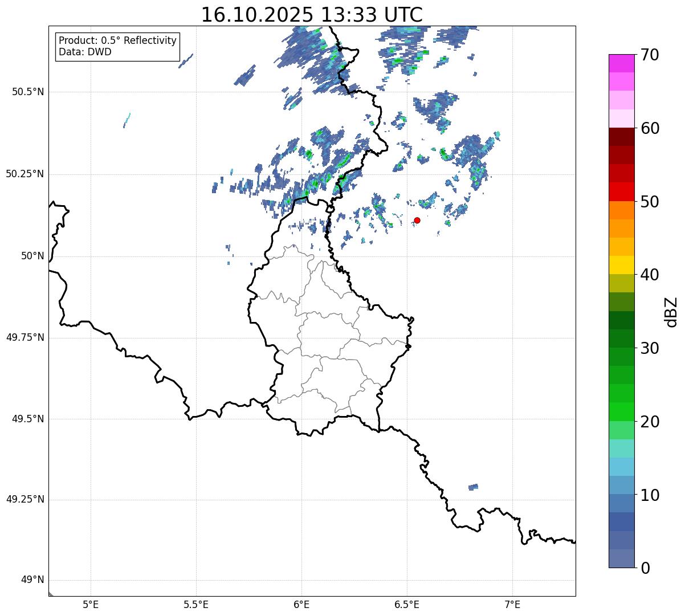Click the dBZ colorbar axis label
The width and height of the screenshot is (685, 616).
[671, 312]
